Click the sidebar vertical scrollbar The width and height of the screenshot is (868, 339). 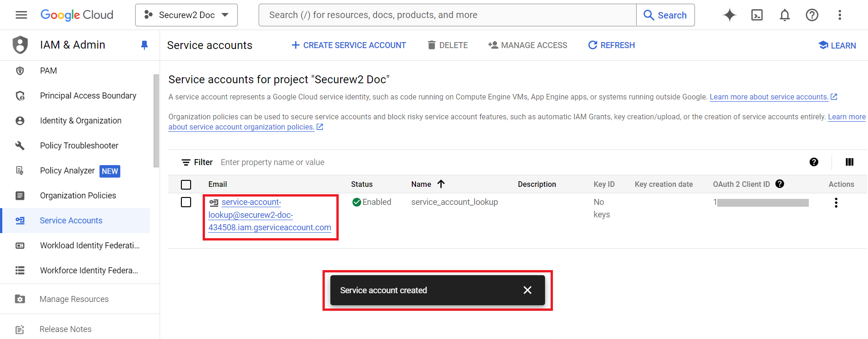[x=156, y=120]
